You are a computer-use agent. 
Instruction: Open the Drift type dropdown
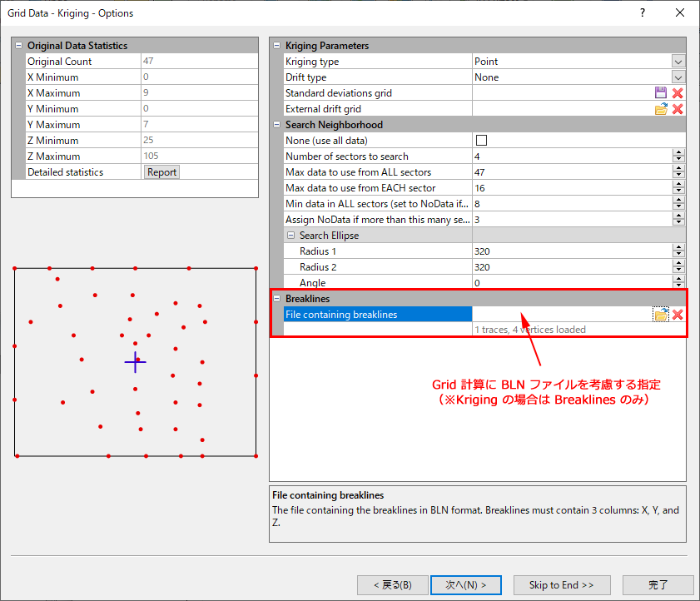[678, 77]
